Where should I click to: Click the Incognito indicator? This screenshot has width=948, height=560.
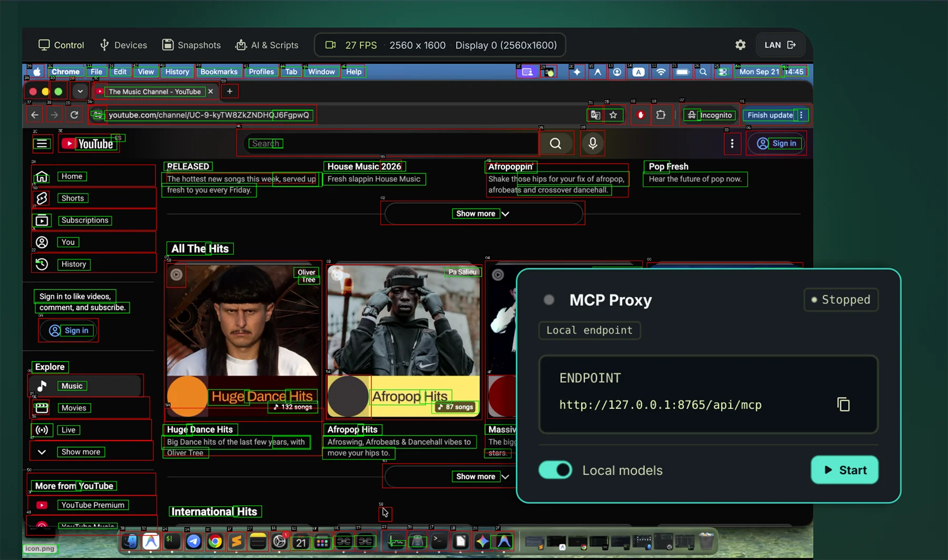[x=710, y=115]
